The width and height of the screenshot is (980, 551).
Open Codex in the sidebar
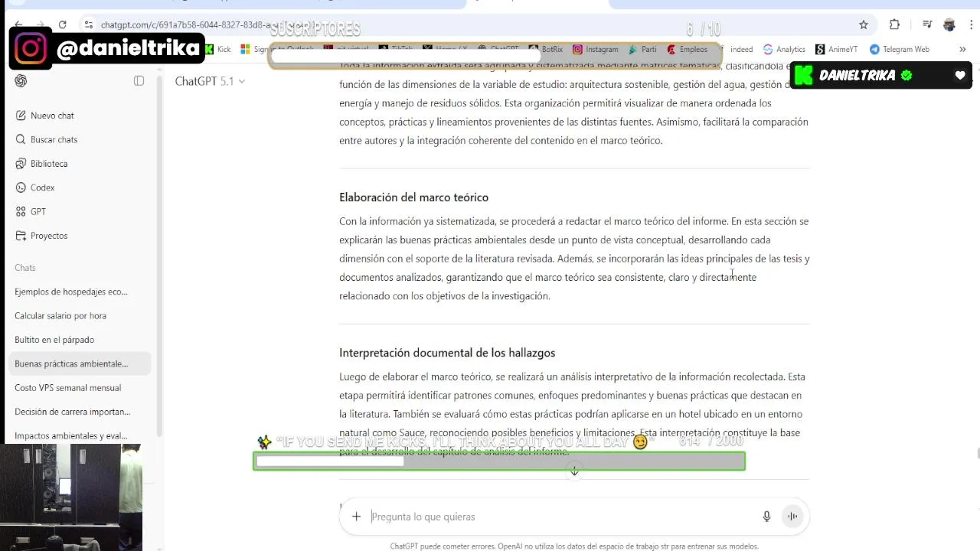click(42, 187)
